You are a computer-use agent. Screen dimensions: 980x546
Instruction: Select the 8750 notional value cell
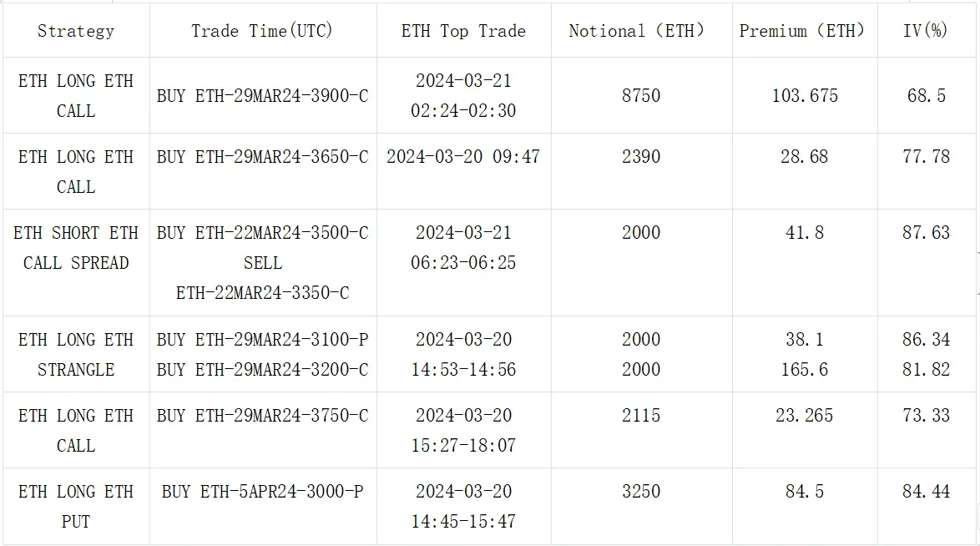tap(640, 96)
